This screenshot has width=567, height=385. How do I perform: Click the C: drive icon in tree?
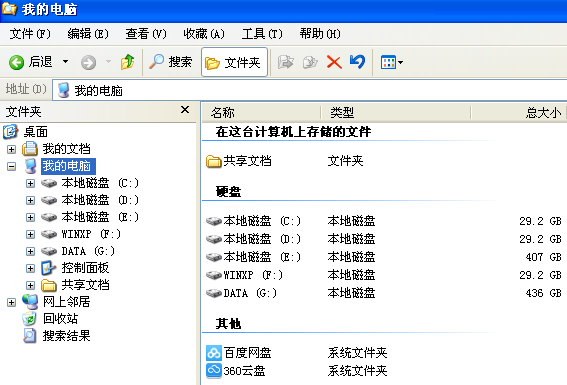pos(49,183)
